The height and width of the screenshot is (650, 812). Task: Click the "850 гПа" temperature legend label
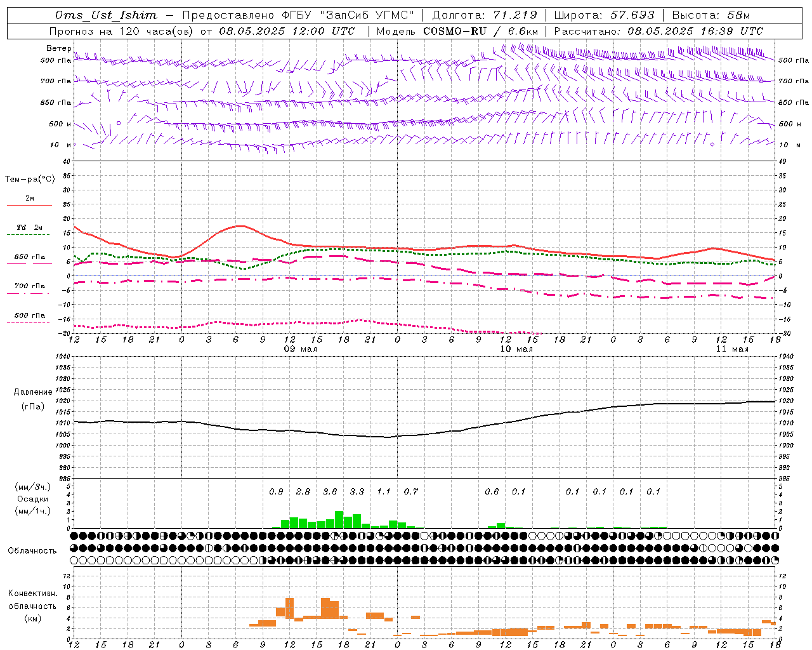pyautogui.click(x=29, y=257)
